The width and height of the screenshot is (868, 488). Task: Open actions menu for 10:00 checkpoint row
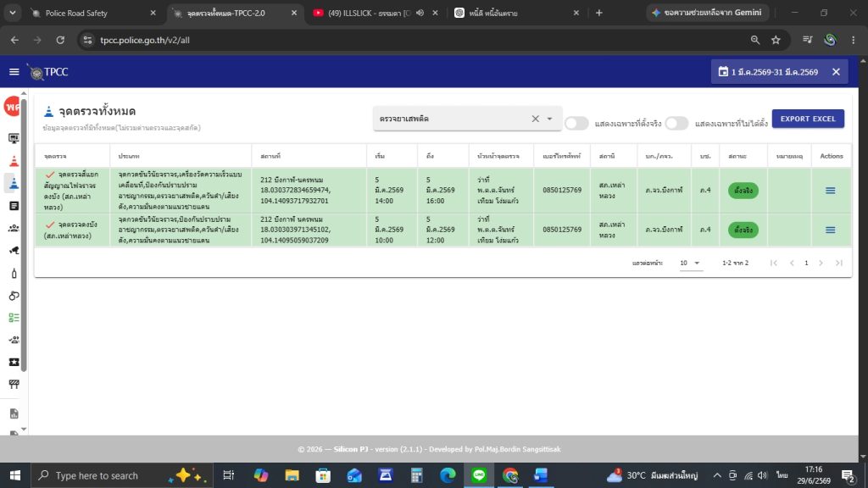[831, 230]
